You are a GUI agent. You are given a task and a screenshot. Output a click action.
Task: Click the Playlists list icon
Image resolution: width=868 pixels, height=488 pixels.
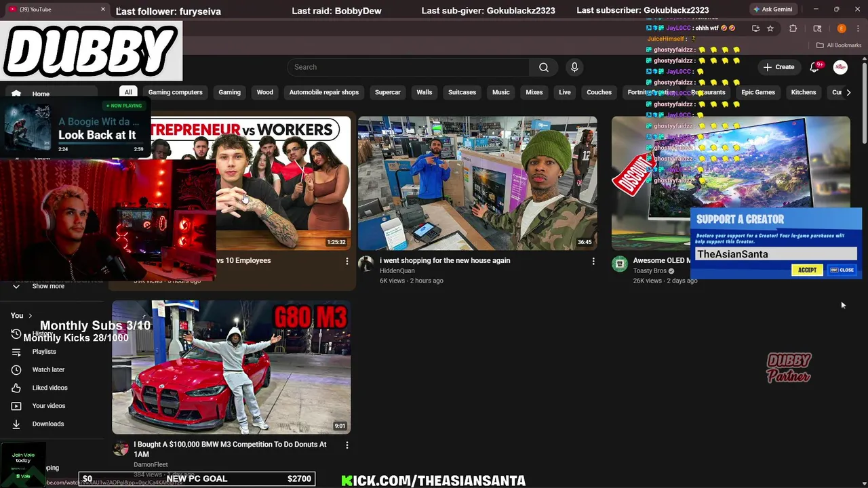16,352
